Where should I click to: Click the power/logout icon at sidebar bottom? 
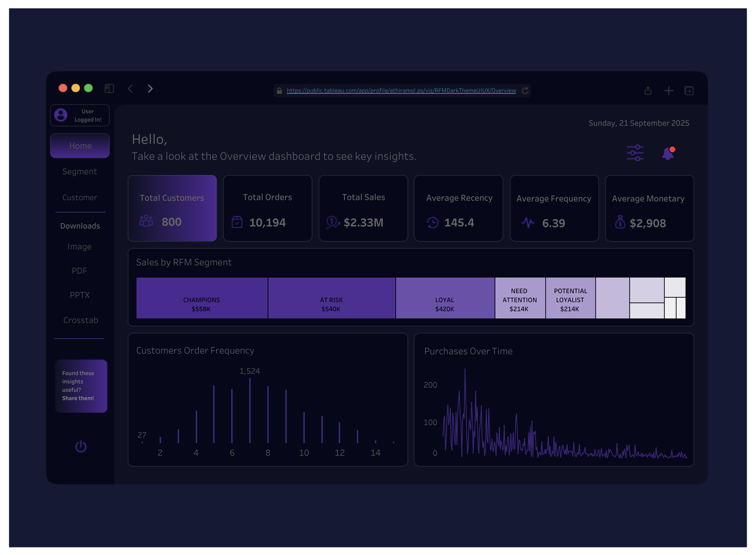pyautogui.click(x=81, y=446)
